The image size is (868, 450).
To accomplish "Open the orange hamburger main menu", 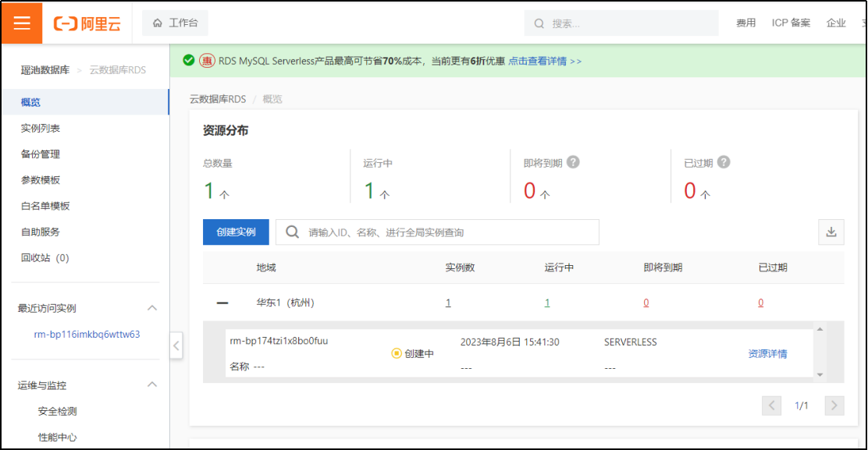I will (22, 23).
